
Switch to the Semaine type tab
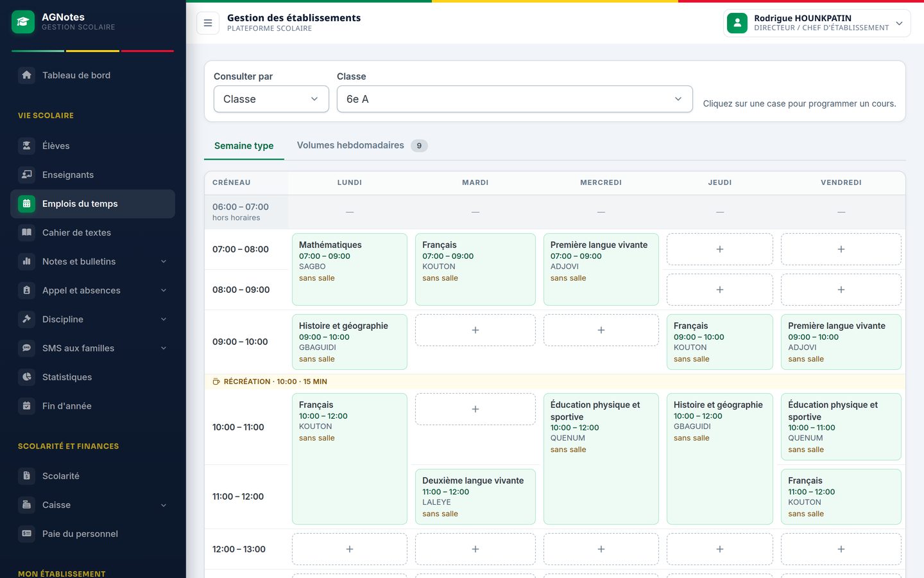pos(244,146)
